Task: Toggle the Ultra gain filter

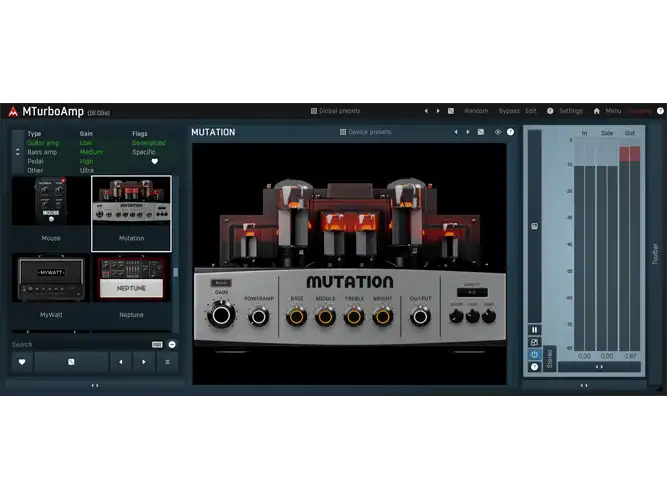Action: (x=87, y=170)
